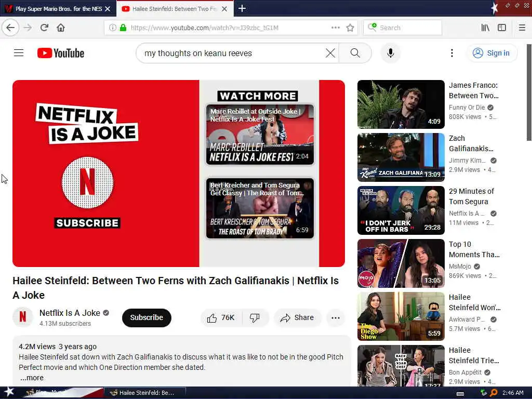Click the browser forward arrow
This screenshot has width=532, height=399.
click(x=28, y=28)
